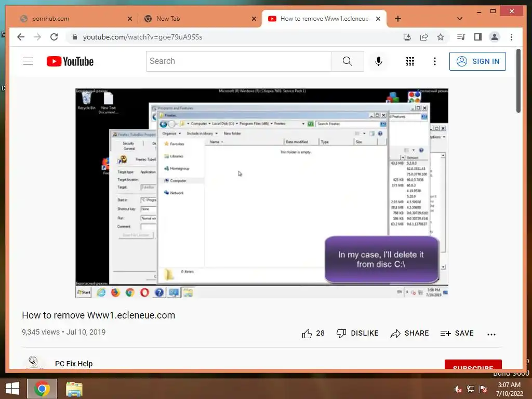
Task: Click the SIGN IN button
Action: point(478,61)
